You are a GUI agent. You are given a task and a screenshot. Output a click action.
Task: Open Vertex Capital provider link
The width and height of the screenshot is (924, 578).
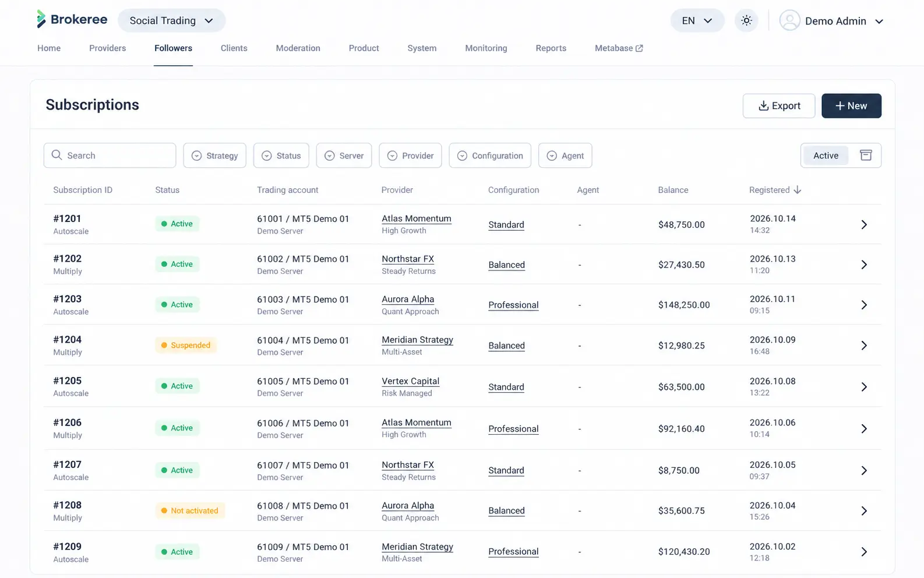411,381
